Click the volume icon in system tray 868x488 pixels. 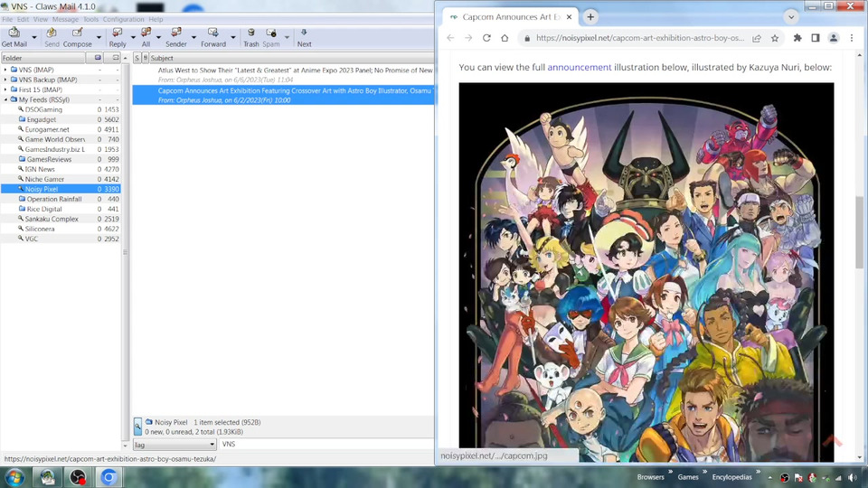tap(852, 477)
